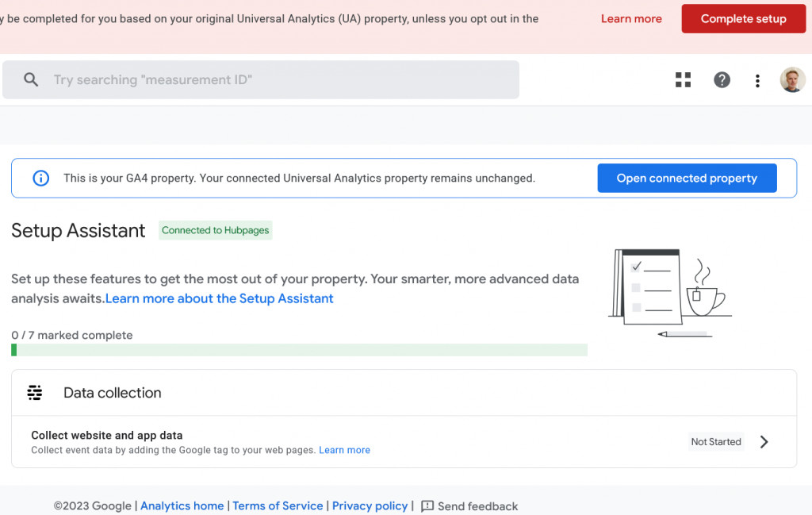Viewport: 812px width, 515px height.
Task: Click Open connected property button
Action: point(687,179)
